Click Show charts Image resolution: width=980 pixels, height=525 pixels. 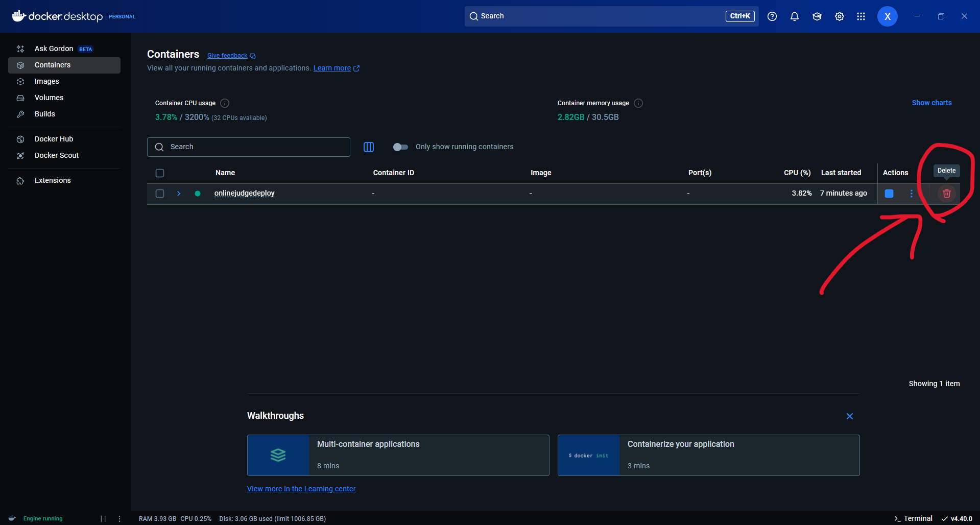click(x=932, y=103)
